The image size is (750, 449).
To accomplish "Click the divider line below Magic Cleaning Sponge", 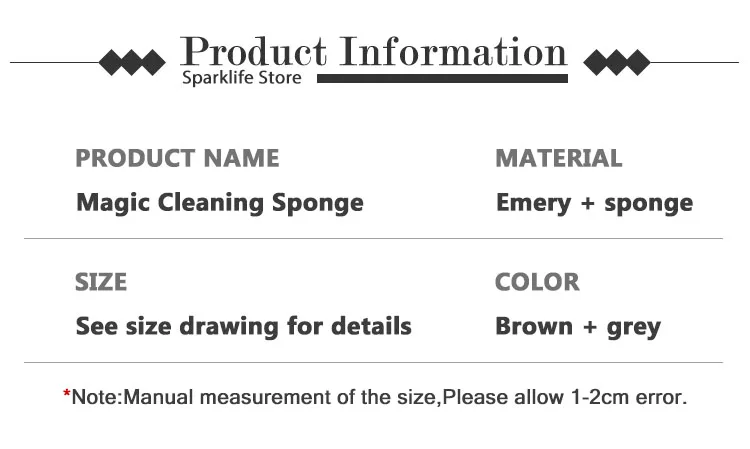I will [x=373, y=239].
